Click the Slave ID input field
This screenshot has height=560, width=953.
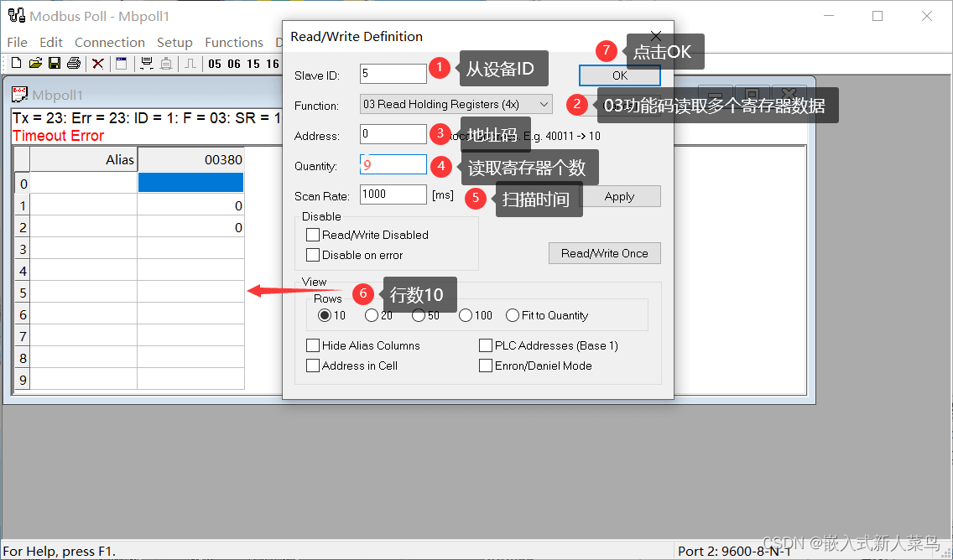393,74
